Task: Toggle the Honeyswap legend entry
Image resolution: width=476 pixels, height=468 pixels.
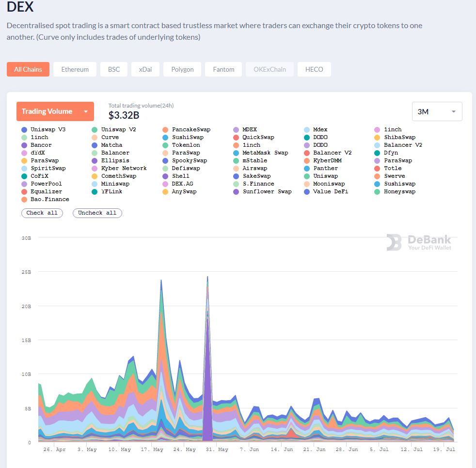Action: click(395, 192)
